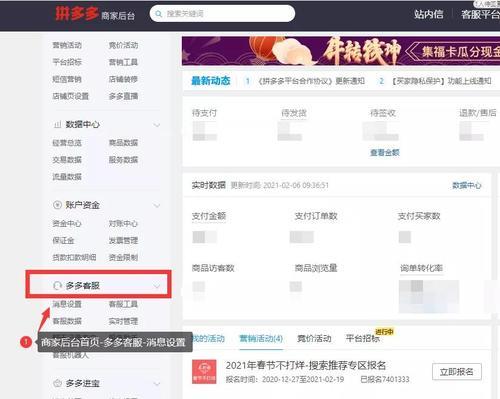
Task: Click the 商品浏览量 metric label
Action: 316,268
